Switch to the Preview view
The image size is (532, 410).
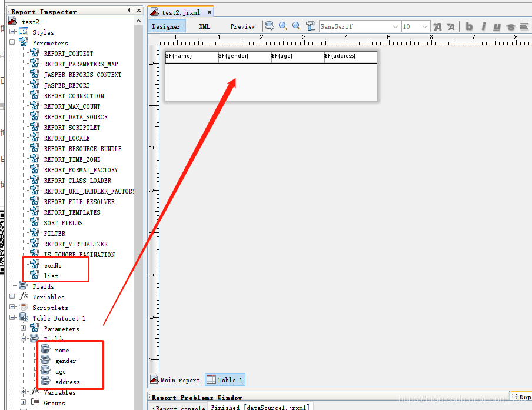242,26
